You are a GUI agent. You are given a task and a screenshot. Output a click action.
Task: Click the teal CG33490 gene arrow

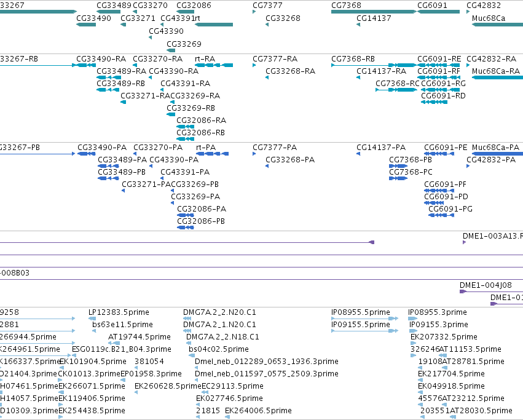pyautogui.click(x=86, y=25)
